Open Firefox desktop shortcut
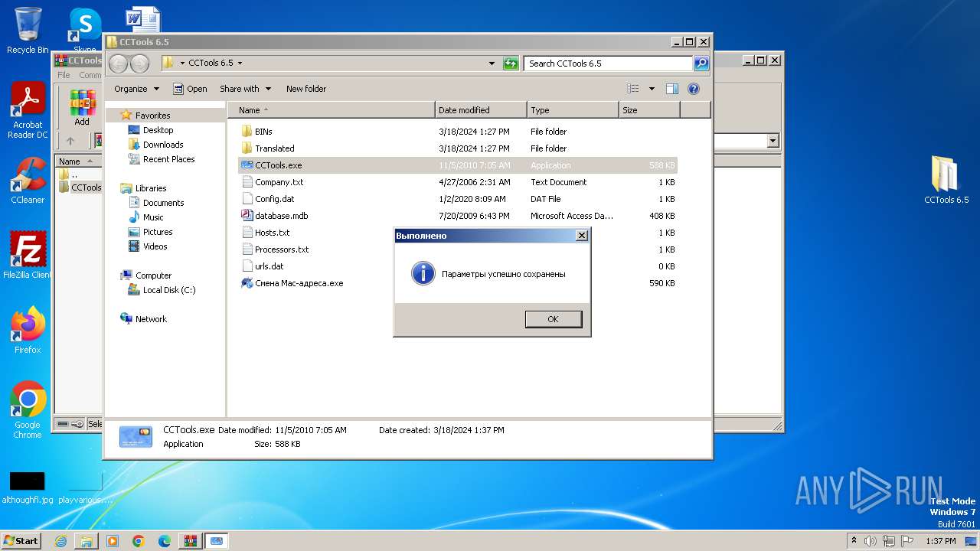This screenshot has width=980, height=551. 28,330
